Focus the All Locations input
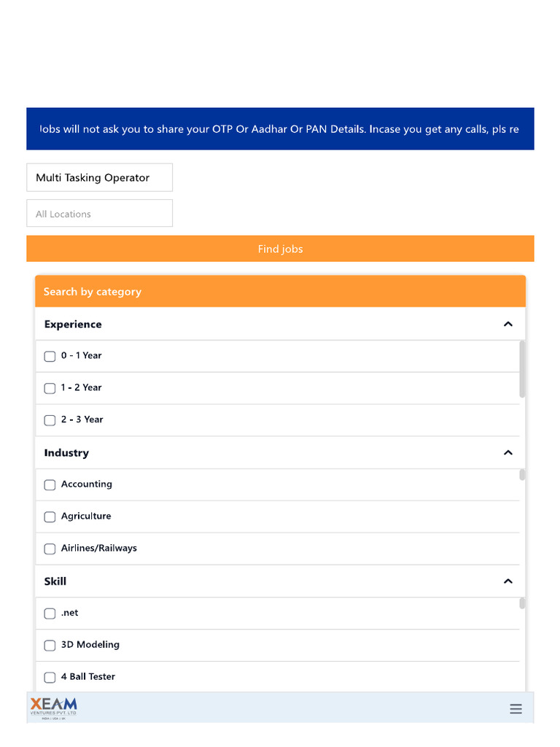 (100, 214)
